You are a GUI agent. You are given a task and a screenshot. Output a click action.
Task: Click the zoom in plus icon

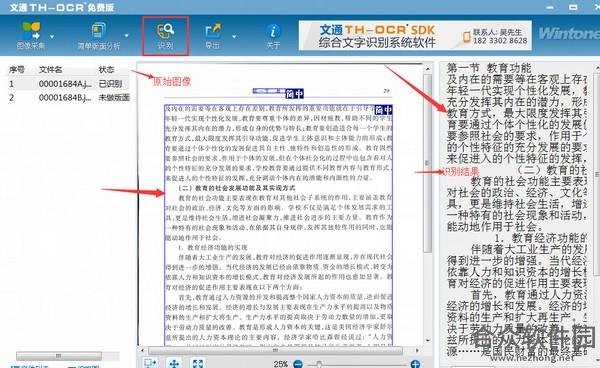416,364
